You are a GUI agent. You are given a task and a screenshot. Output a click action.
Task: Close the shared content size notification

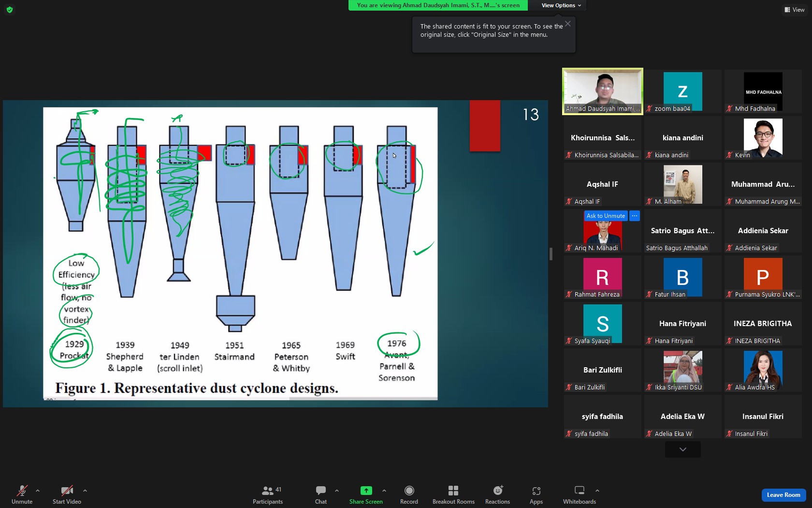[568, 24]
